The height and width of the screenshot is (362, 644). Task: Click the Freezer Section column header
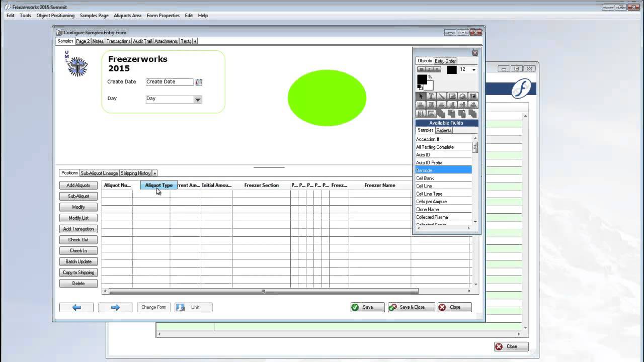tap(262, 185)
